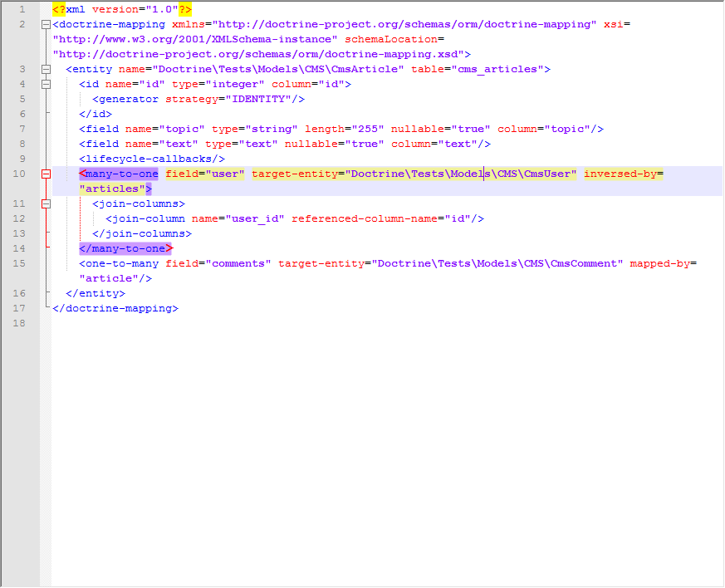Screen dimensions: 725x588
Task: Click the closing </id> tag
Action: 96,114
